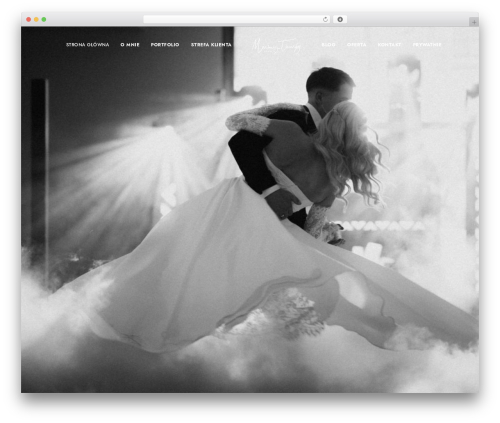Maximize the window with the green button

[44, 20]
